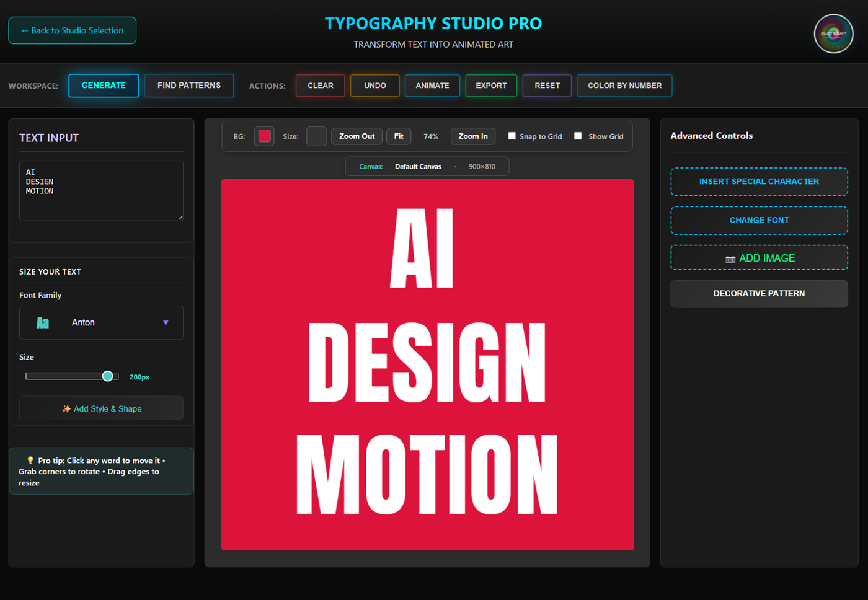Toggle the DECORATIVE PATTERN option

[759, 293]
